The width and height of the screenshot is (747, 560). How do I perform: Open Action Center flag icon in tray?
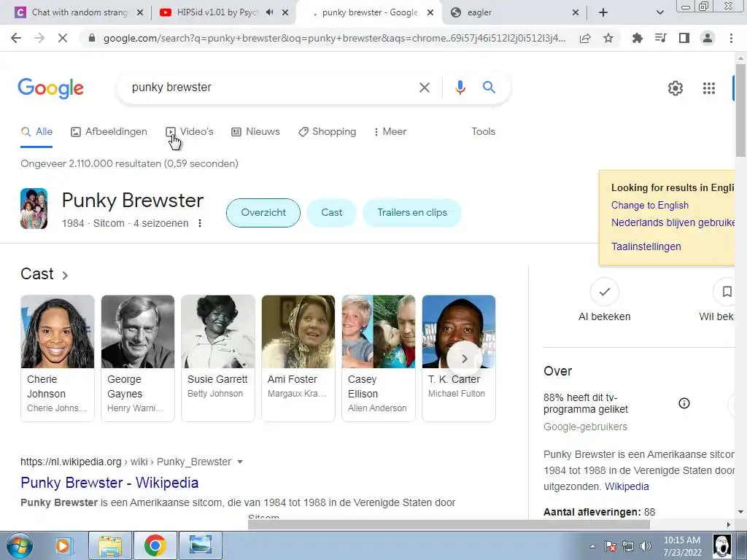[x=611, y=546]
